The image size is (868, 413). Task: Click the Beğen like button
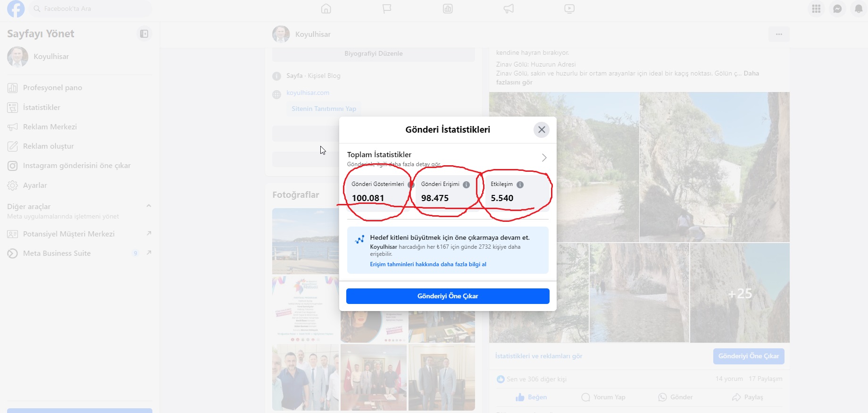coord(531,397)
